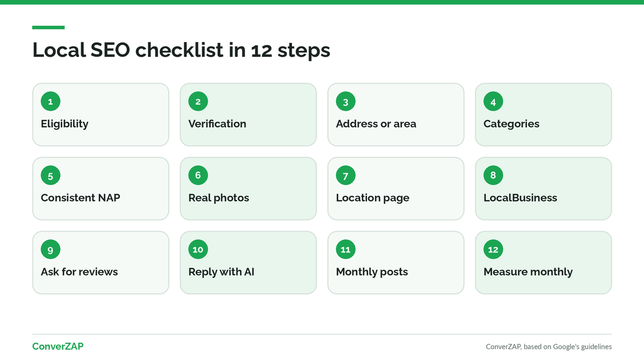Image resolution: width=644 pixels, height=362 pixels.
Task: Click the number 4 badge on Categories card
Action: (x=493, y=101)
